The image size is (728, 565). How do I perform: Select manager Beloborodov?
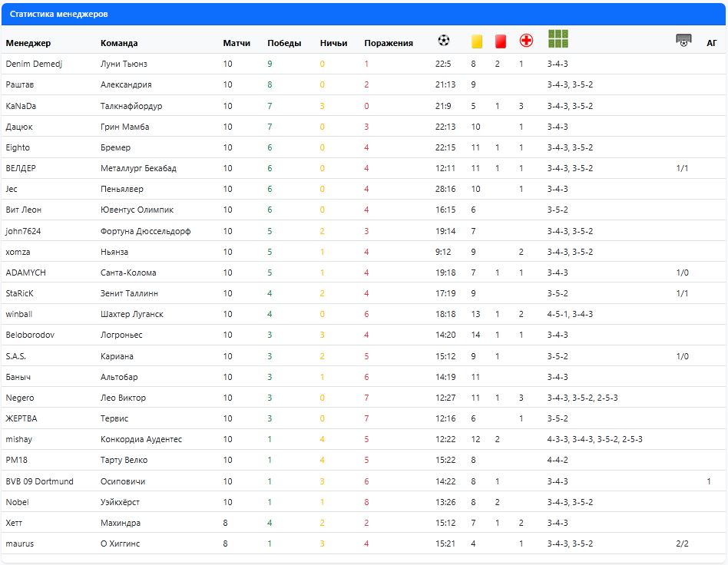point(30,335)
